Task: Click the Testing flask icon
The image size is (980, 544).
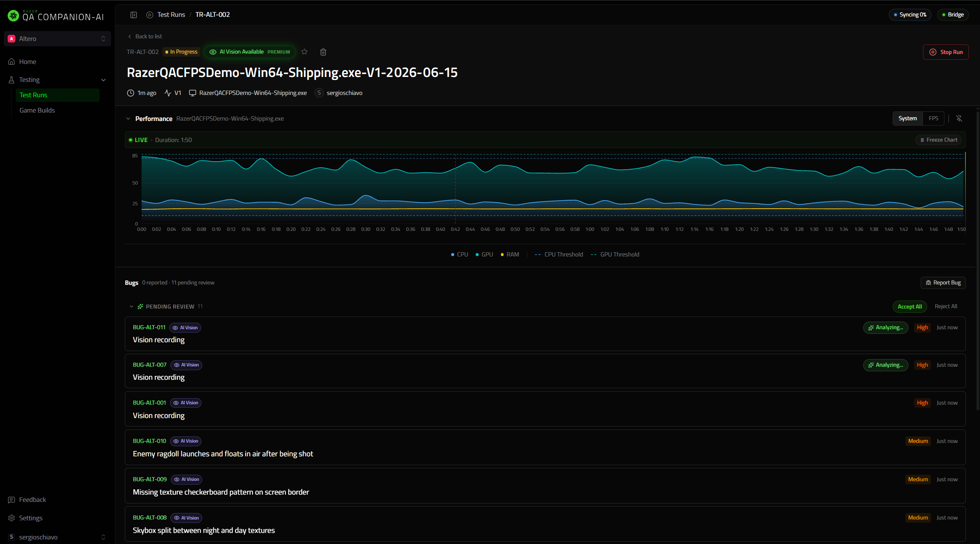Action: (11, 80)
